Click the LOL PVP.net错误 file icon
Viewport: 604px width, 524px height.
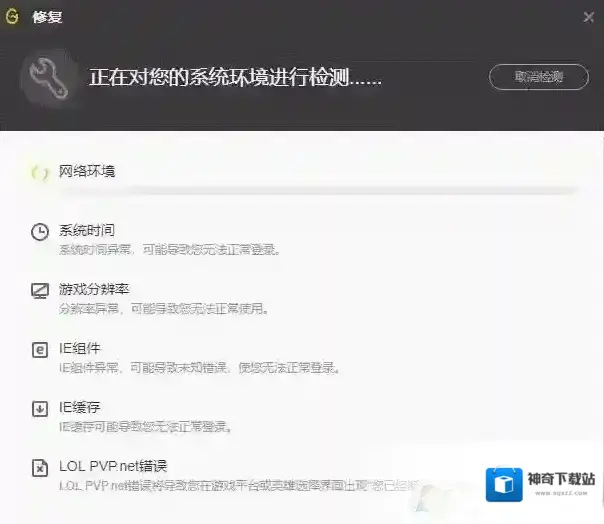click(40, 468)
